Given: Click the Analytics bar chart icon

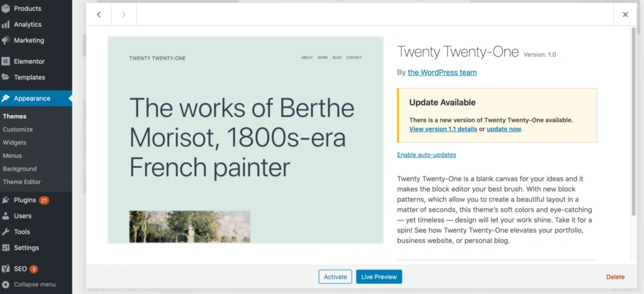Looking at the screenshot, I should click(x=6, y=24).
